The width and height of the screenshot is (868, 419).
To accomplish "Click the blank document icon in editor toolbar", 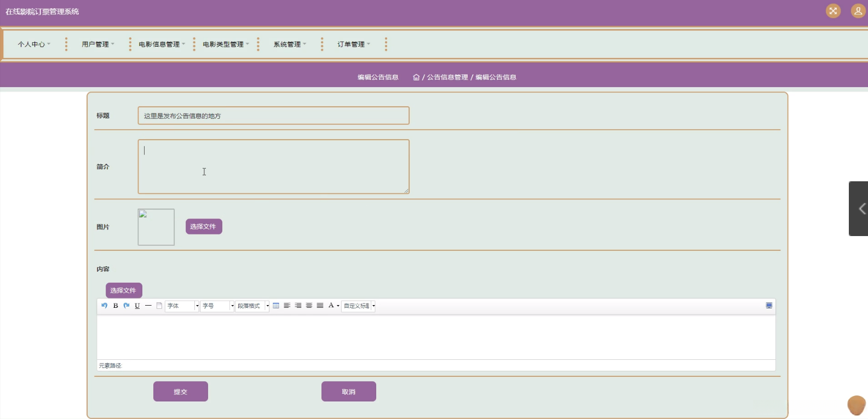I will (x=159, y=306).
